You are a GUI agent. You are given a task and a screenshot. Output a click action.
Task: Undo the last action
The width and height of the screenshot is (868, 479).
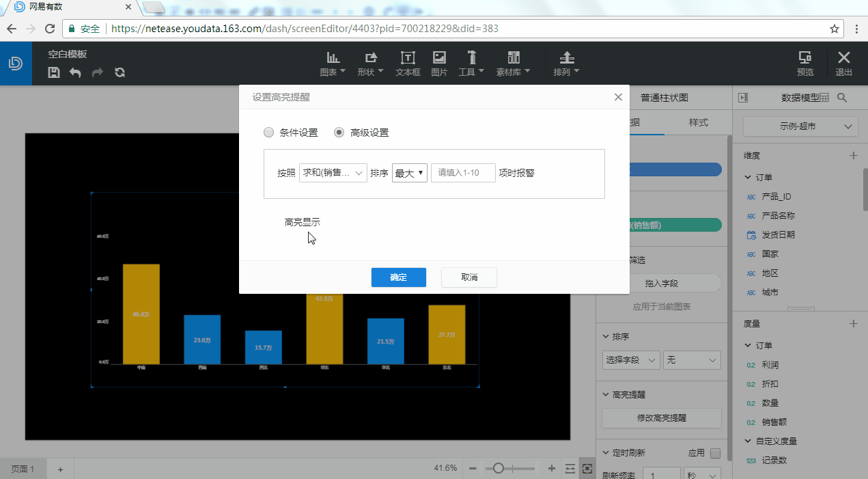pyautogui.click(x=75, y=72)
